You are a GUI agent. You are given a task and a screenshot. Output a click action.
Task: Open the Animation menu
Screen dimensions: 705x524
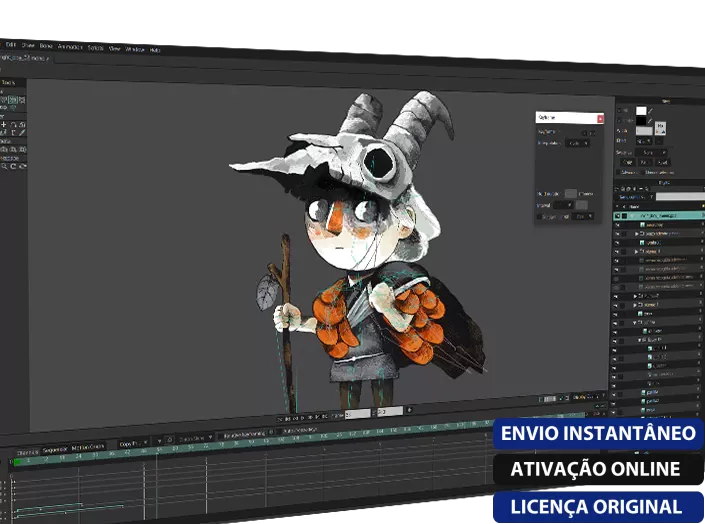[x=70, y=47]
